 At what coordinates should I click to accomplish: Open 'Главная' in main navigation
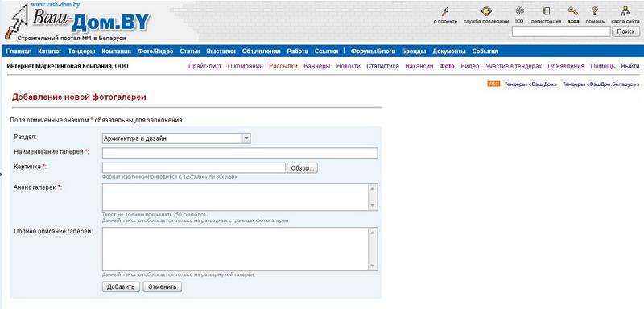(19, 51)
